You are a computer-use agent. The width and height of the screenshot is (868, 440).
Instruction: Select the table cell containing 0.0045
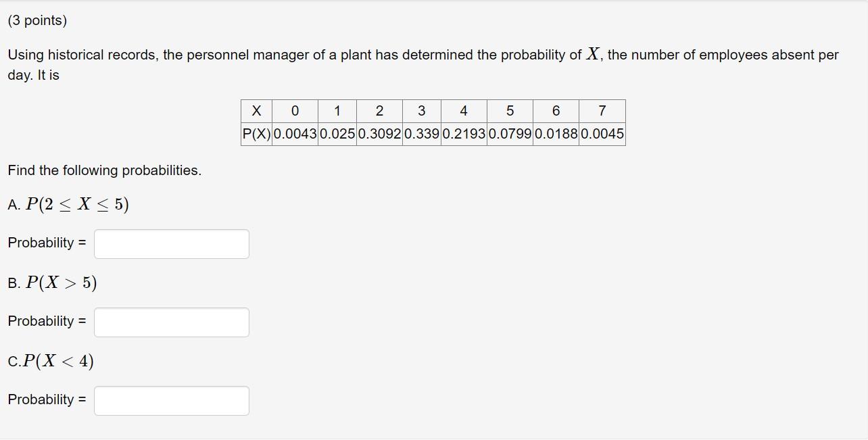pyautogui.click(x=601, y=135)
